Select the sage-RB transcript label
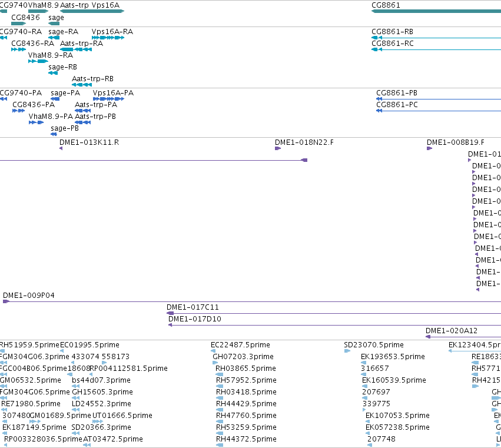 (x=62, y=67)
